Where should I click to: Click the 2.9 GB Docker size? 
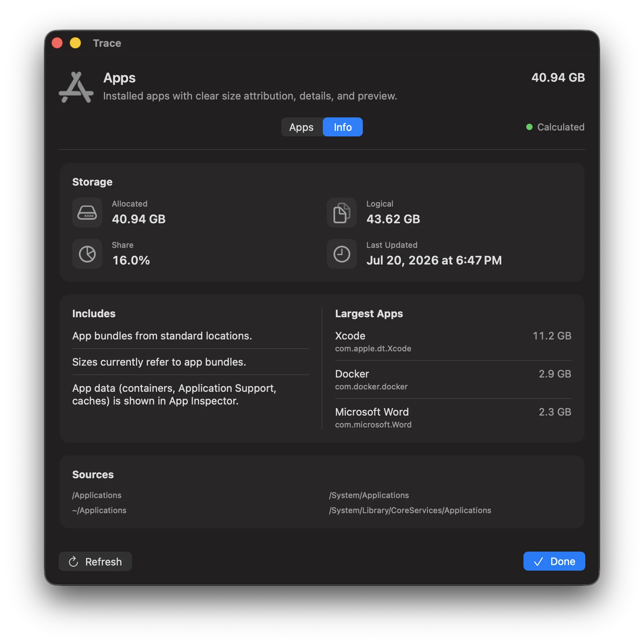pos(555,374)
